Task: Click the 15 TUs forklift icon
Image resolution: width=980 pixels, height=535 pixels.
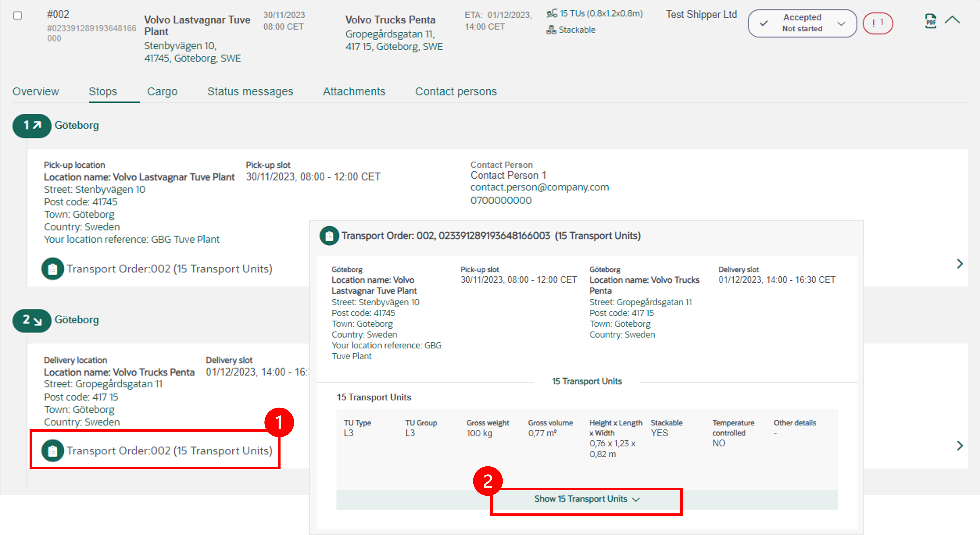Action: coord(552,14)
